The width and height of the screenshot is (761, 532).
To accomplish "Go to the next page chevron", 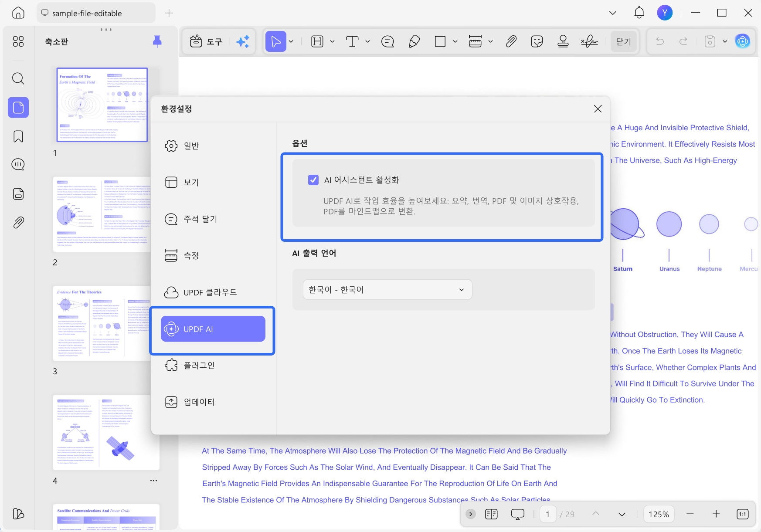I will pos(622,514).
